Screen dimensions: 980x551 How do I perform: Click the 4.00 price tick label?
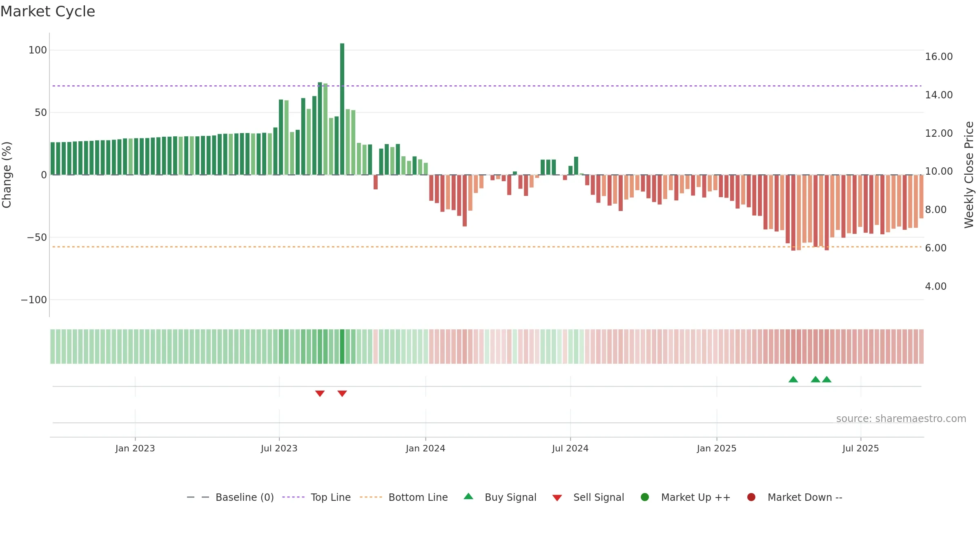pyautogui.click(x=935, y=287)
